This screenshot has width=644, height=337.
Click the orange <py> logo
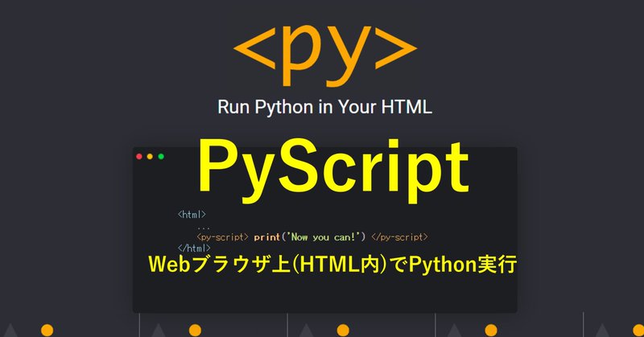coord(325,55)
